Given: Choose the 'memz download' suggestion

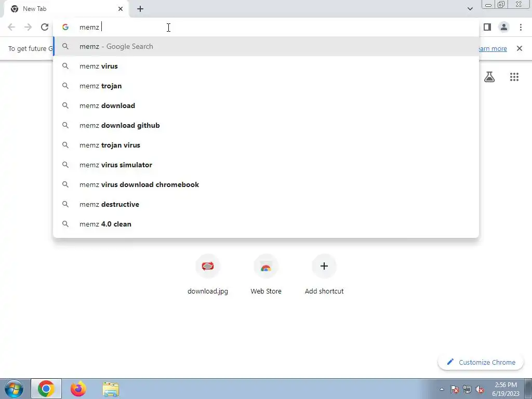Looking at the screenshot, I should click(265, 105).
